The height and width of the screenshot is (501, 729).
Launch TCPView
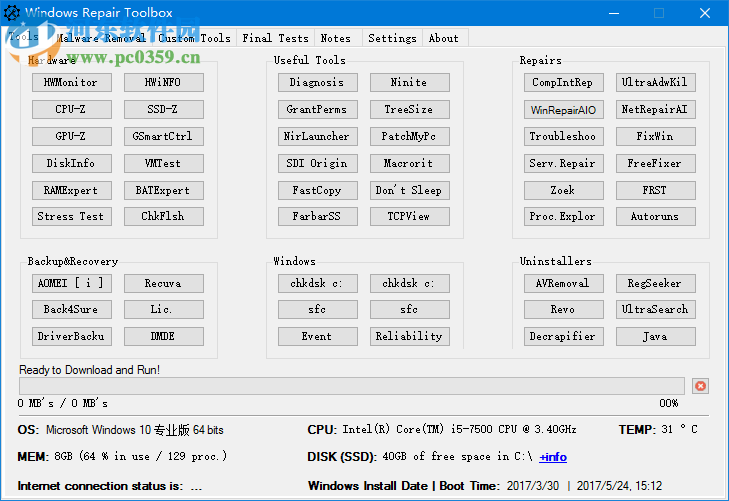(x=410, y=216)
